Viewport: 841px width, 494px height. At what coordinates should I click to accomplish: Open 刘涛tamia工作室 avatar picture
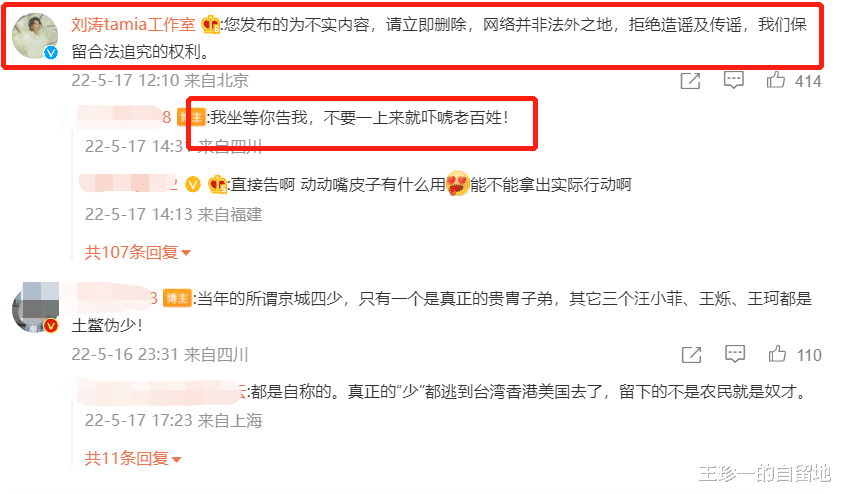click(35, 36)
